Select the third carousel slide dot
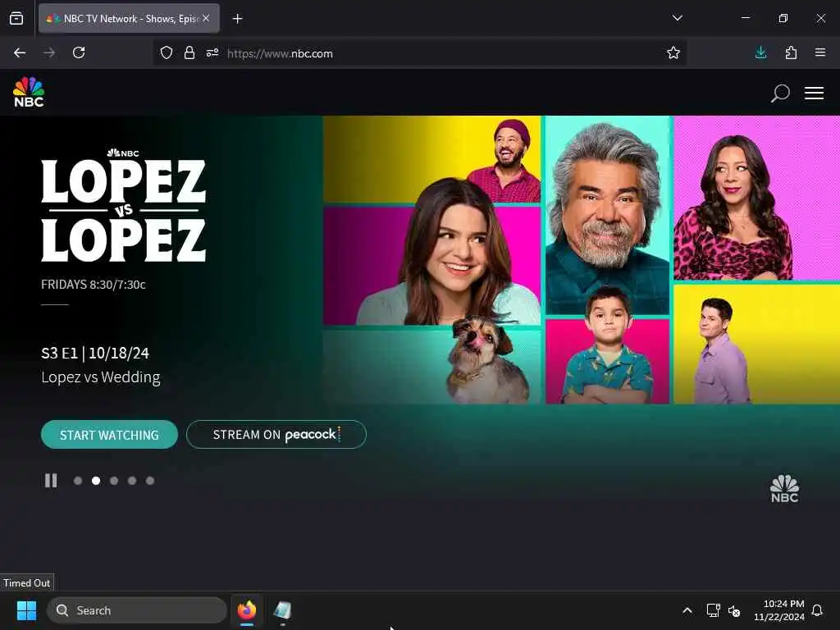The width and height of the screenshot is (840, 630). pos(114,481)
